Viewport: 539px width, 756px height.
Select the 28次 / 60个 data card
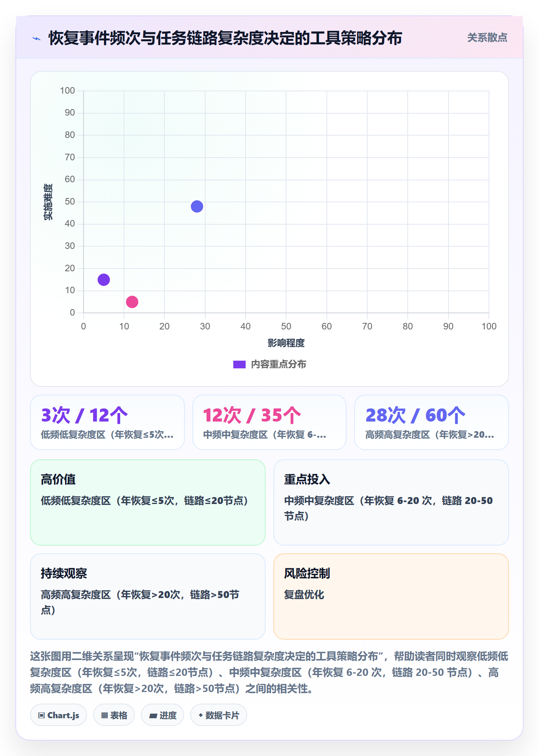point(432,422)
